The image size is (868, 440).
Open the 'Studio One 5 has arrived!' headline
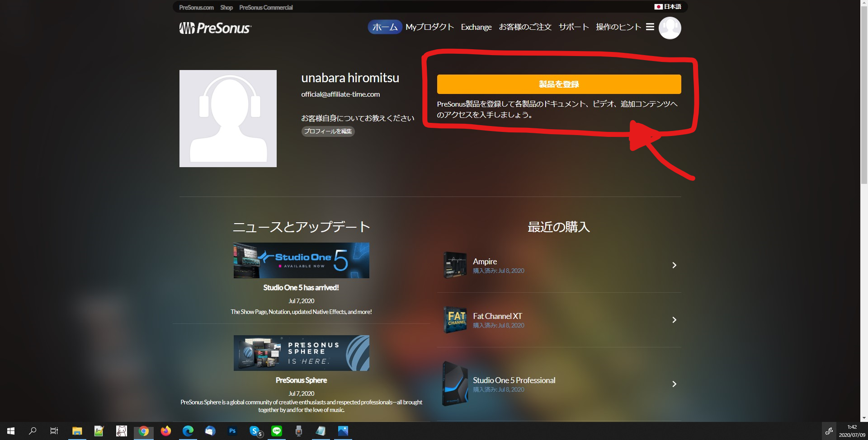301,288
